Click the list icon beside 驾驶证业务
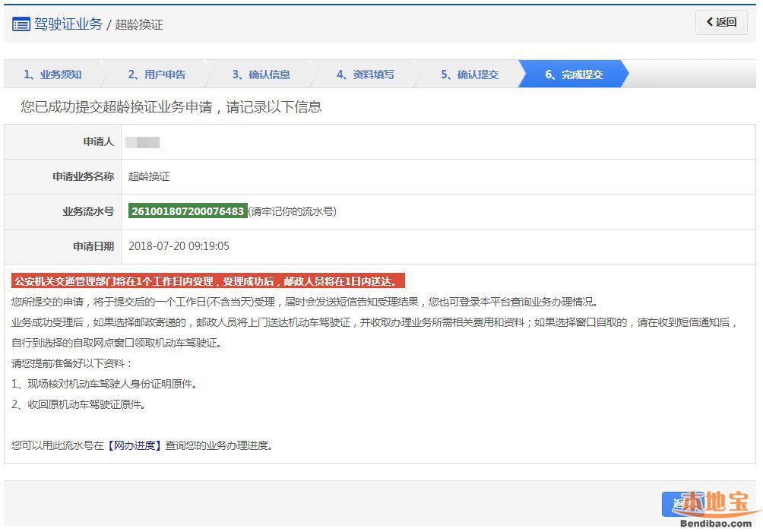 (21, 24)
